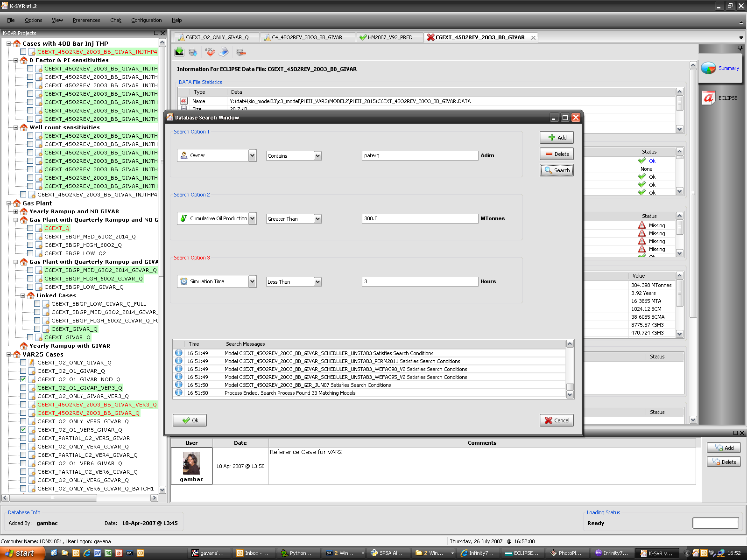Viewport: 747px width, 560px height.
Task: Click the scanner toolbar icon
Action: pyautogui.click(x=224, y=52)
